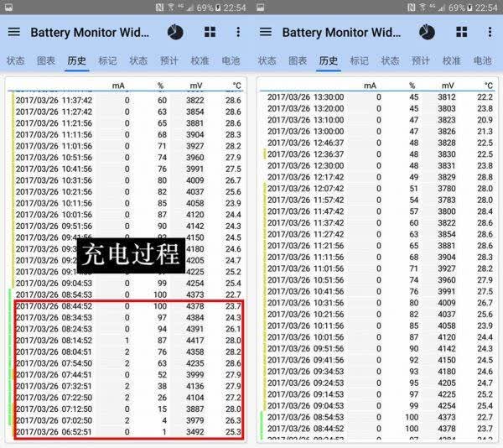Tap mV column header in left table
The height and width of the screenshot is (448, 503).
tap(196, 86)
